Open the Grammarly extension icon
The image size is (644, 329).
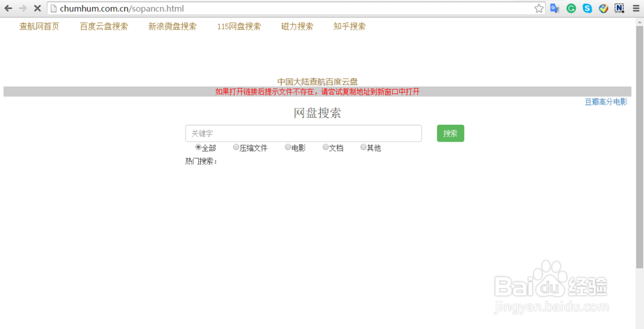(x=571, y=8)
